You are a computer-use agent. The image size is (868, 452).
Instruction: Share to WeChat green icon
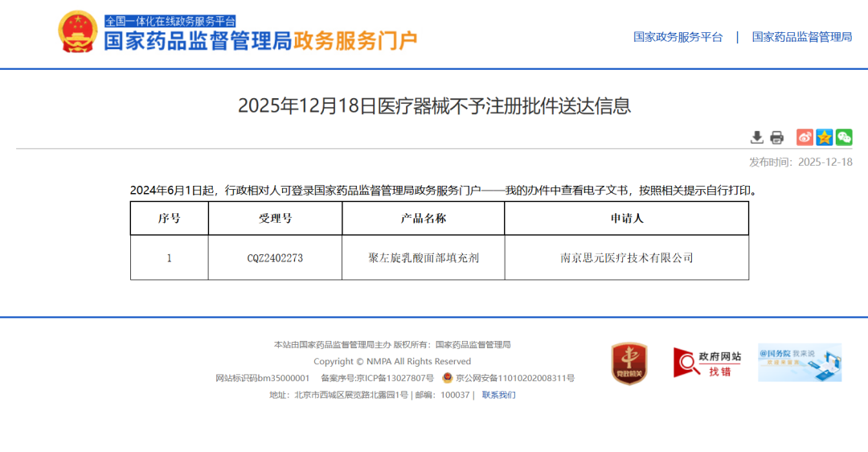pyautogui.click(x=844, y=138)
